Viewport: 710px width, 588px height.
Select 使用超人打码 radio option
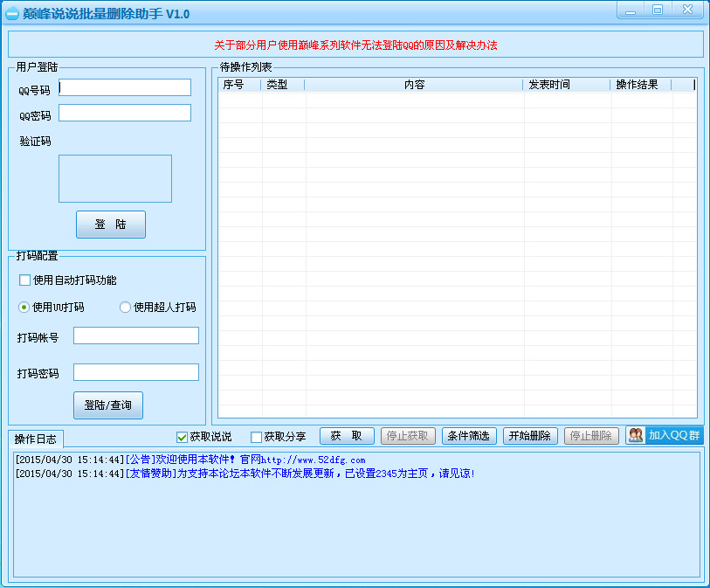click(125, 307)
